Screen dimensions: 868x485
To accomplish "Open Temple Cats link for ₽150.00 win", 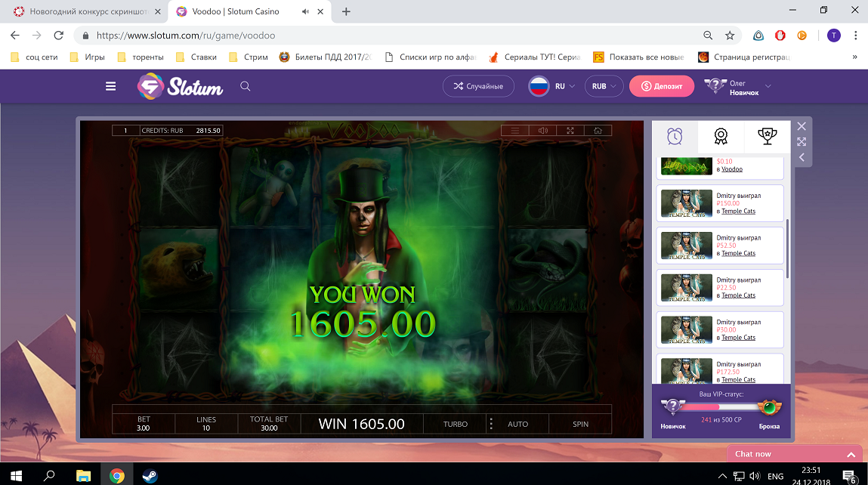I will (x=739, y=212).
